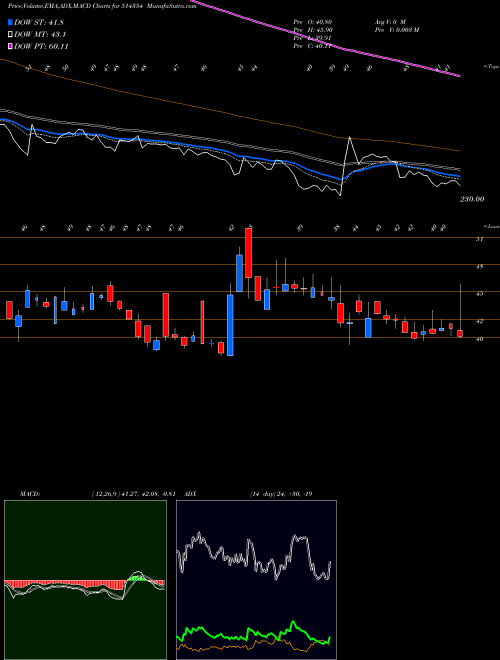Click the 'MACD:' panel label

click(x=29, y=494)
